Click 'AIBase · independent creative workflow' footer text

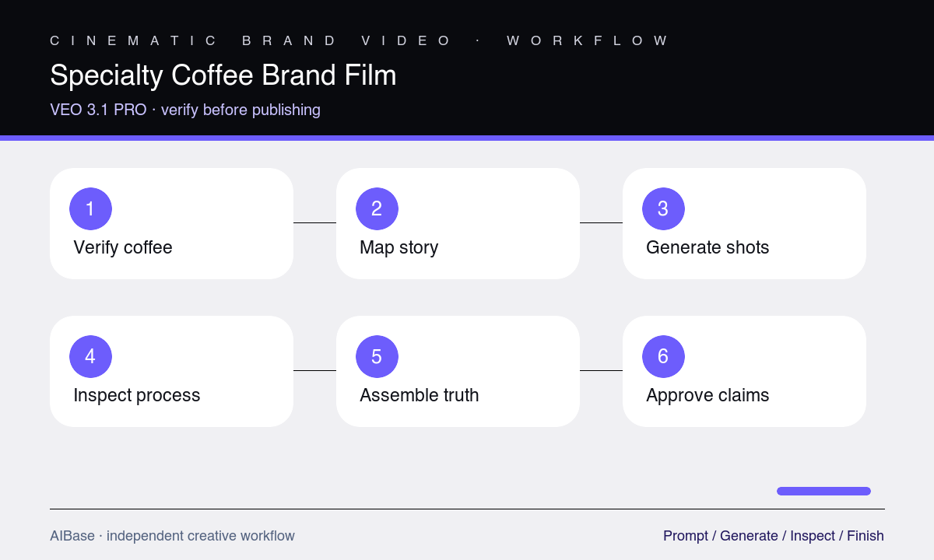click(172, 536)
